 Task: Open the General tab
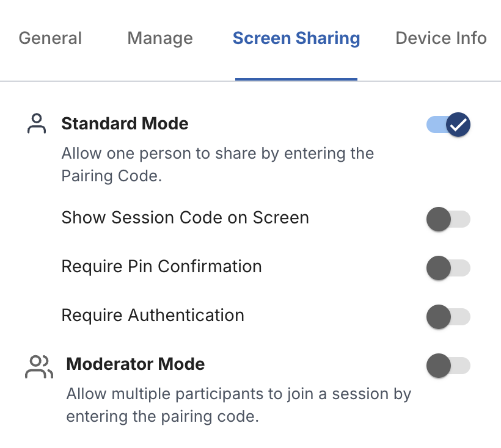(50, 38)
